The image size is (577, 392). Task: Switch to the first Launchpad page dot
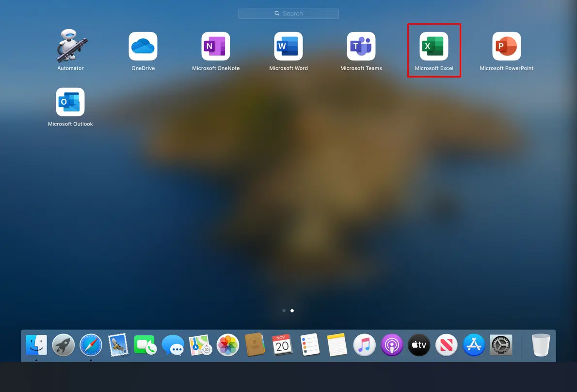[x=284, y=311]
